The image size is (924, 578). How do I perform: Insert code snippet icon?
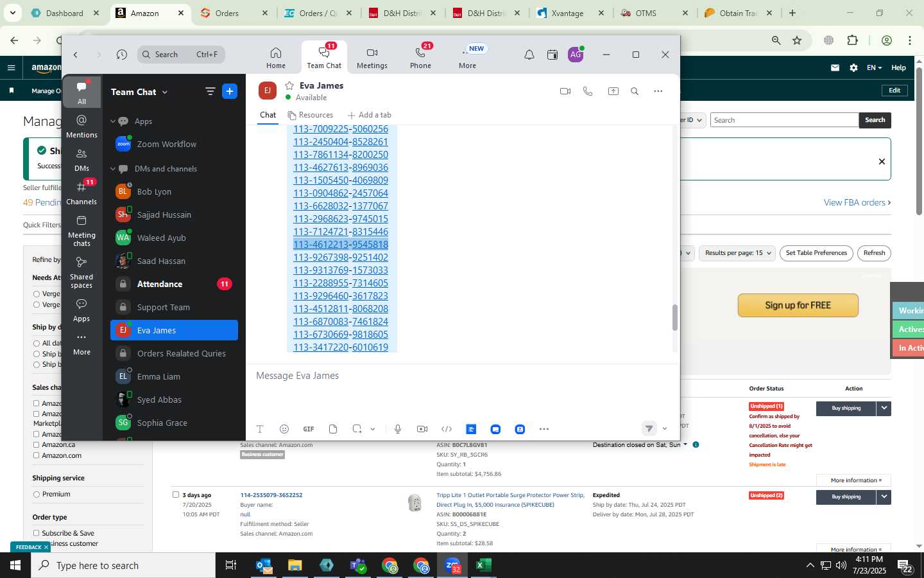point(447,429)
